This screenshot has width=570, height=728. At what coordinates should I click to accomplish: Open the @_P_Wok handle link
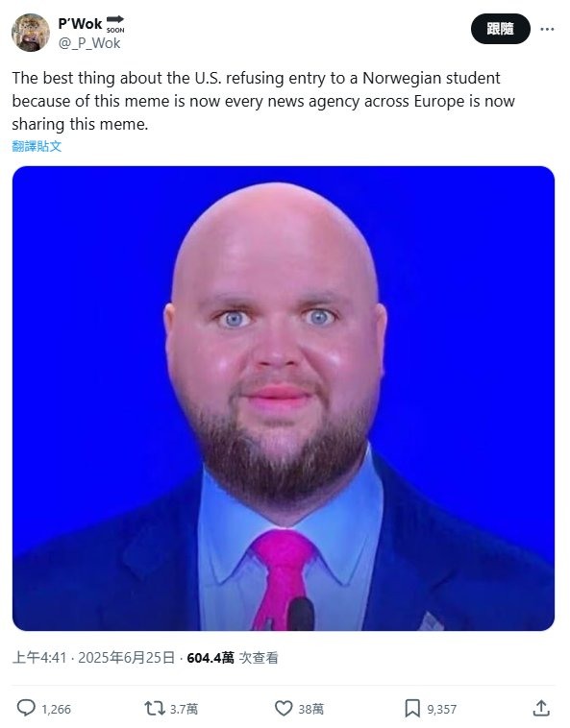coord(89,43)
